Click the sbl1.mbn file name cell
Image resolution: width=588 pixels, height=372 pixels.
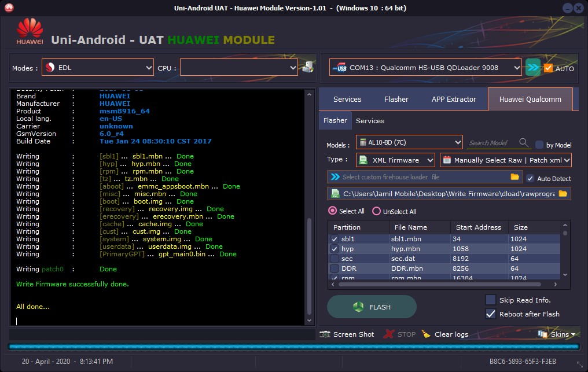(x=420, y=239)
